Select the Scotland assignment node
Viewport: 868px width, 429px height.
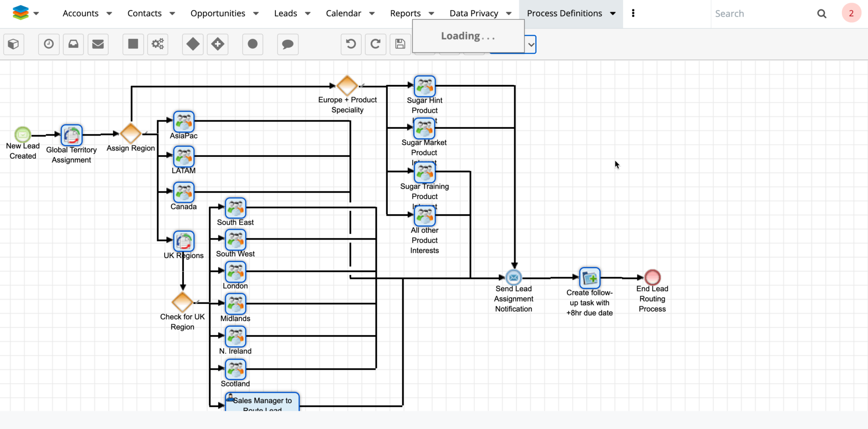[x=236, y=369]
